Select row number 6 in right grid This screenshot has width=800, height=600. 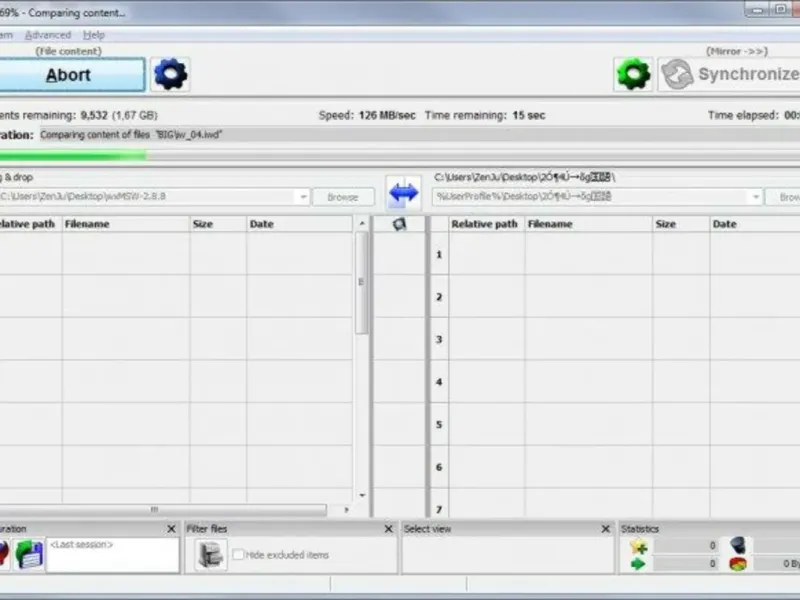[439, 467]
